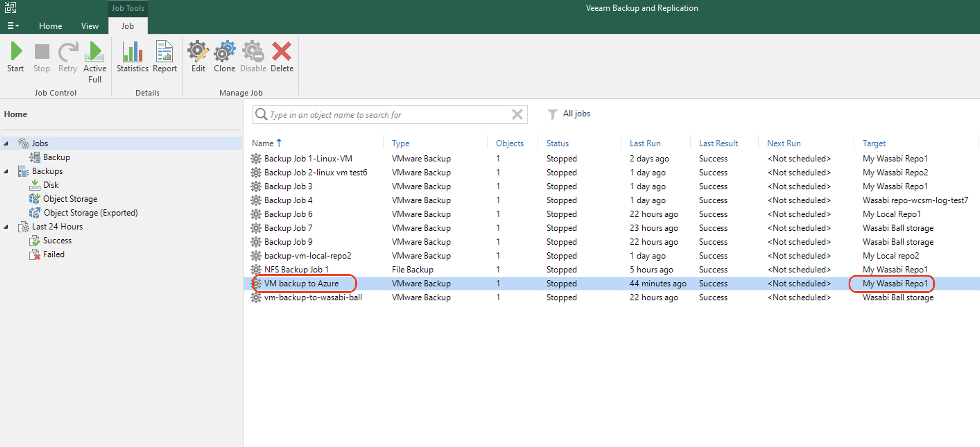Select VM backup to Azure job
Screen dimensions: 980x447
(612, 284)
